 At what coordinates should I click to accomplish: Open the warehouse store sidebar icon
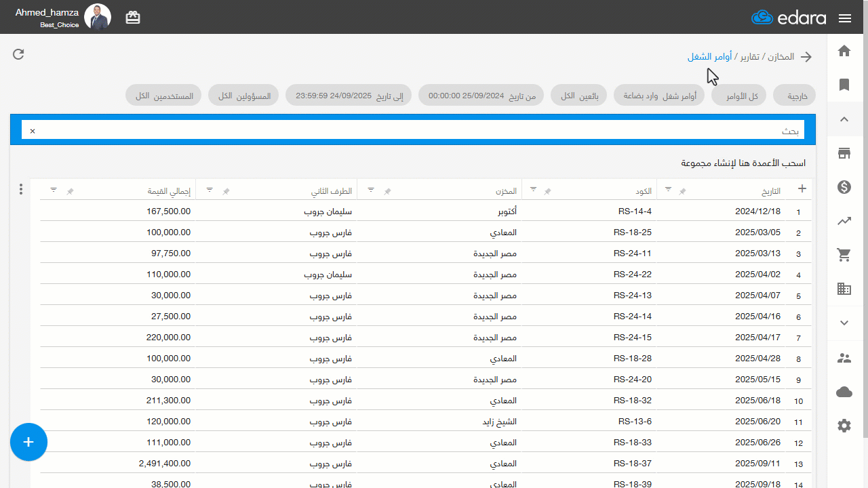tap(844, 153)
